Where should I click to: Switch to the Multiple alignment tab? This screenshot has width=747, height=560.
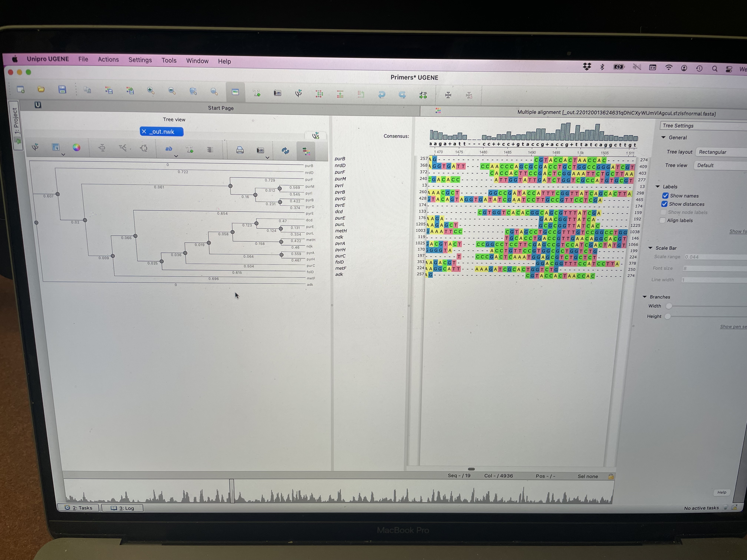click(616, 113)
